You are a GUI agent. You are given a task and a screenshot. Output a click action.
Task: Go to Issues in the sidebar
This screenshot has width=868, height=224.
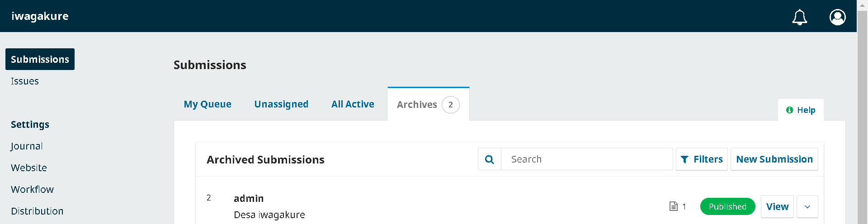(x=25, y=81)
